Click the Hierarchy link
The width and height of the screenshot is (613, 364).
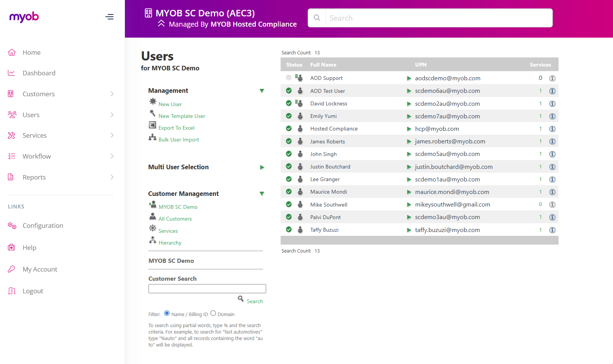click(170, 243)
